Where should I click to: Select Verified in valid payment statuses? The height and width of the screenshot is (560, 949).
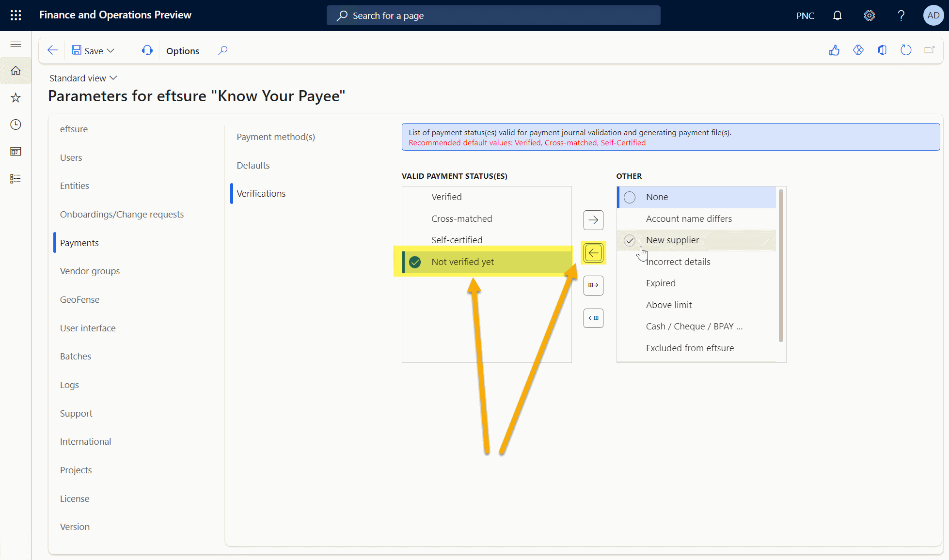click(487, 197)
